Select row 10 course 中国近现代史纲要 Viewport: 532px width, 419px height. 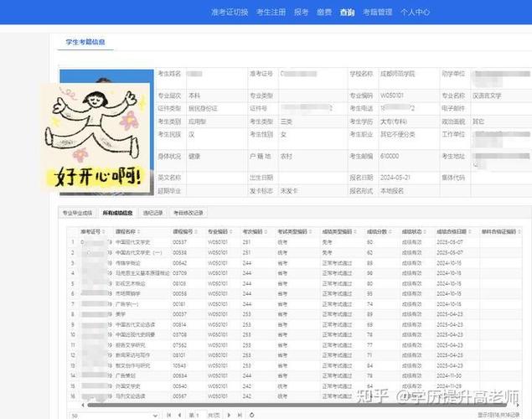135,334
